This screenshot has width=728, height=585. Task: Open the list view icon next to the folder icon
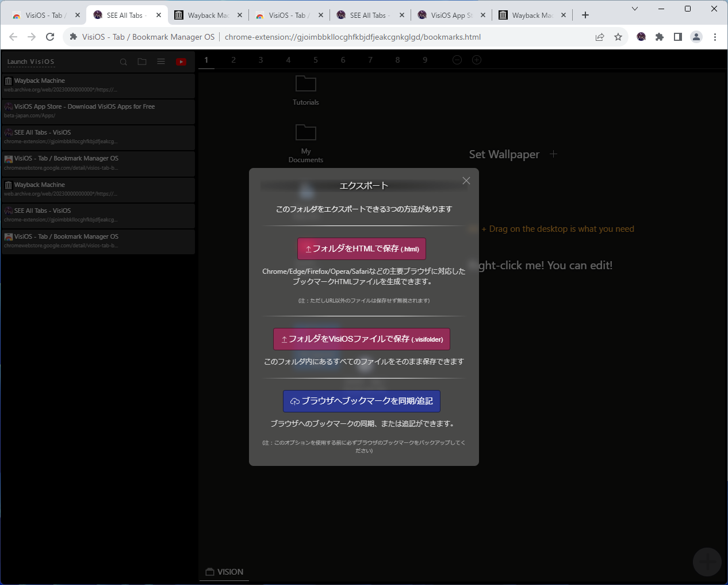161,62
